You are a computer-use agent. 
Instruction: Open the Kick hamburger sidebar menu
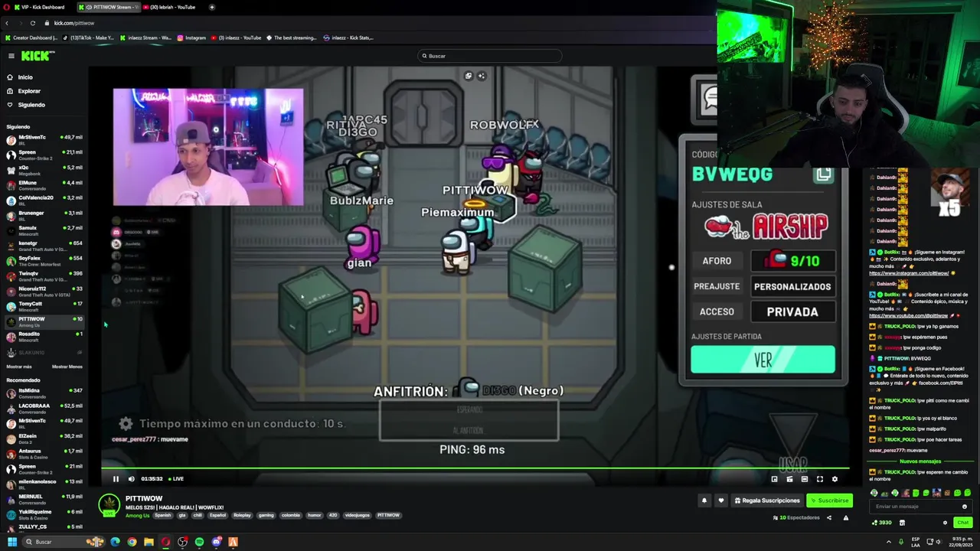11,56
